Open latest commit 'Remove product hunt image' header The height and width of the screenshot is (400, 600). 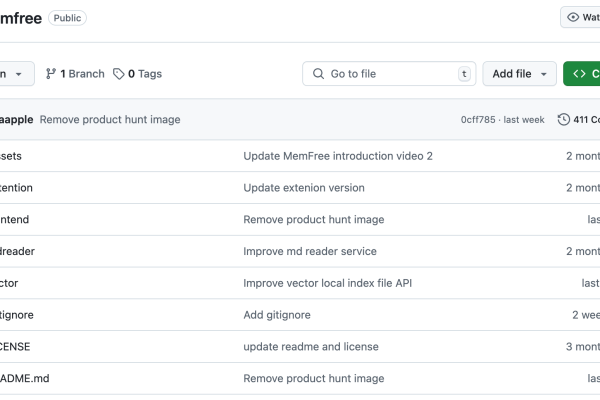coord(110,119)
